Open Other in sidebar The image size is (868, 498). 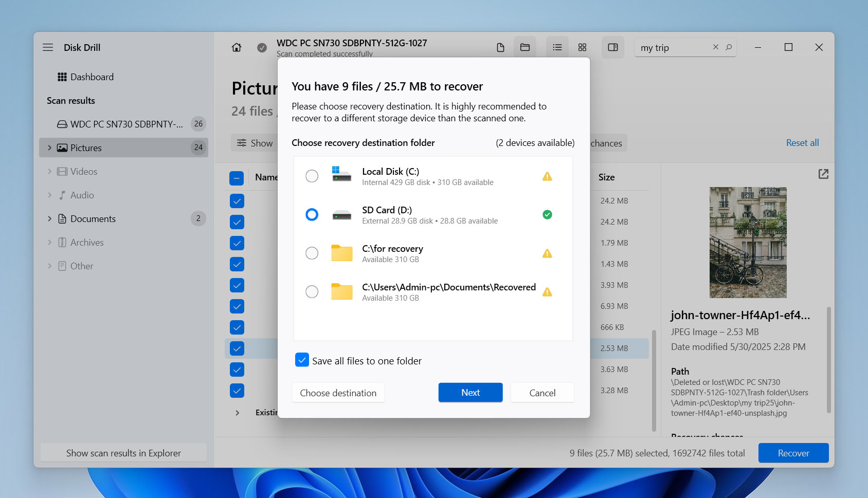(x=123, y=266)
